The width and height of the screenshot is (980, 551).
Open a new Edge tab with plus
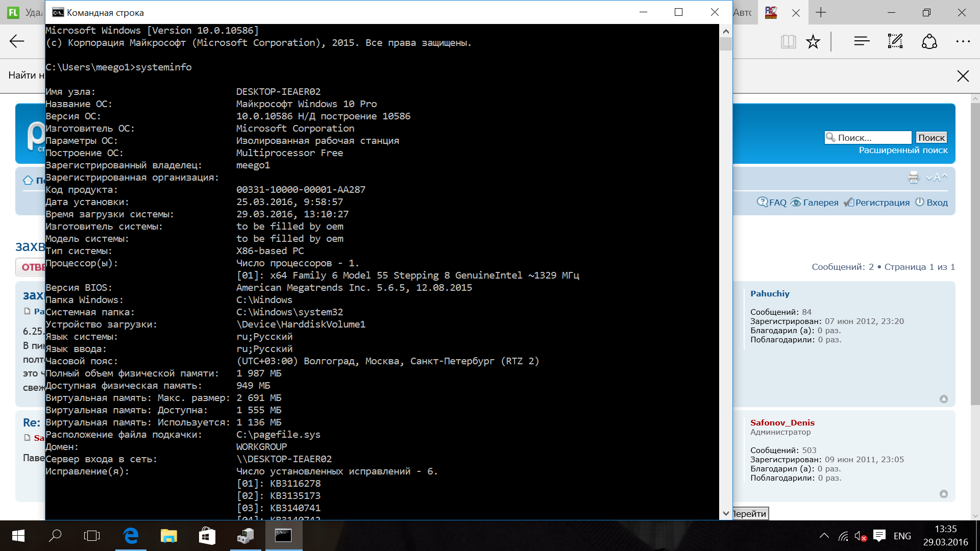click(x=821, y=12)
